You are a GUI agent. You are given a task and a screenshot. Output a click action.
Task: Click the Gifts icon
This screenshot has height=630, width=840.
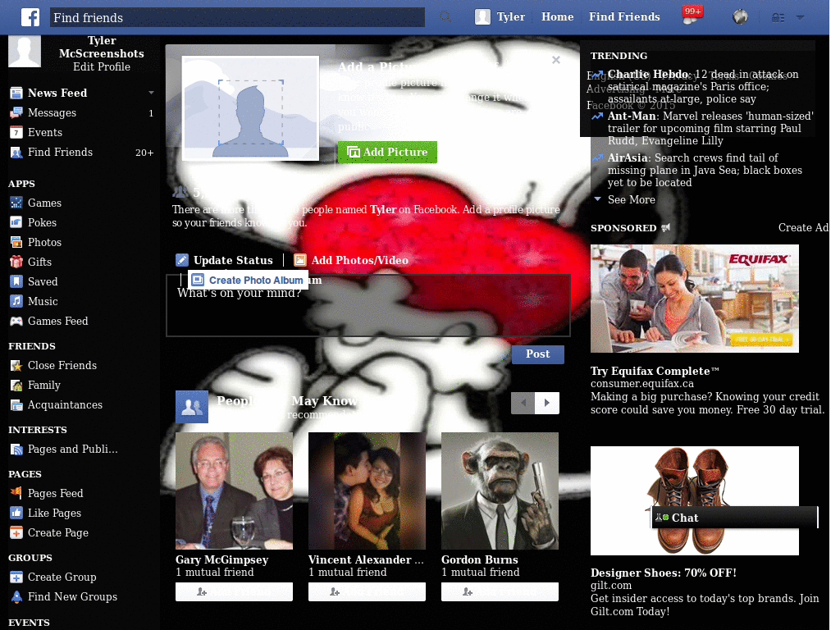16,262
